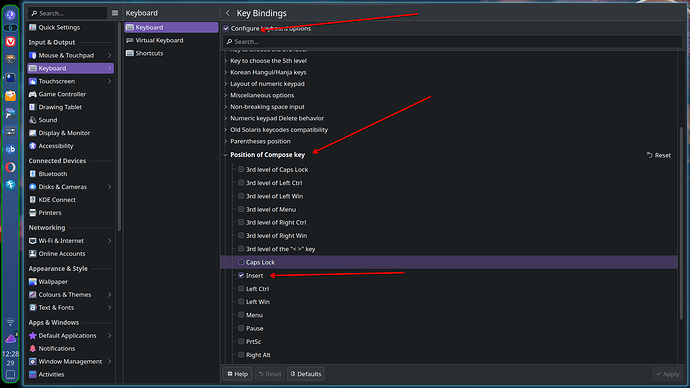
Task: Check the Right Alt compose key option
Action: tap(241, 355)
